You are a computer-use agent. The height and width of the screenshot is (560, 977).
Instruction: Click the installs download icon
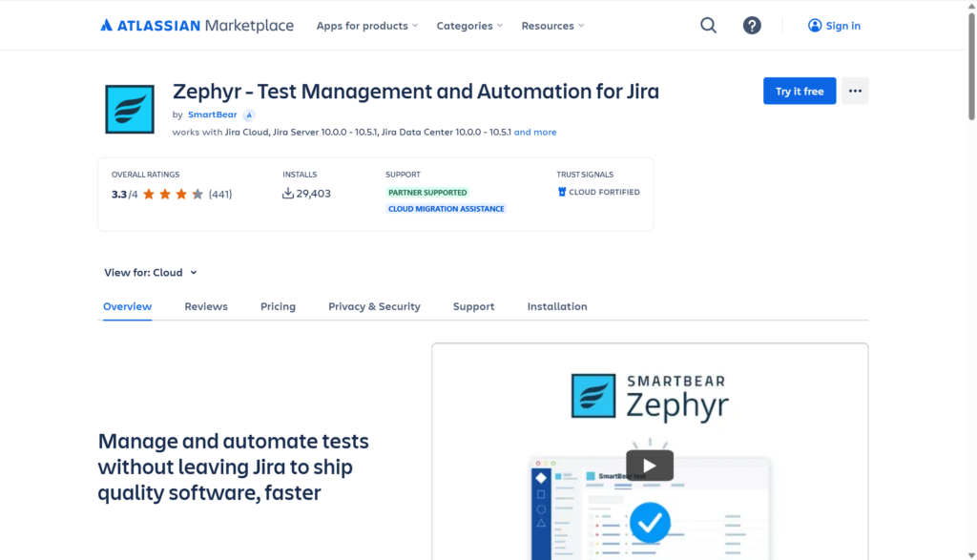coord(288,193)
